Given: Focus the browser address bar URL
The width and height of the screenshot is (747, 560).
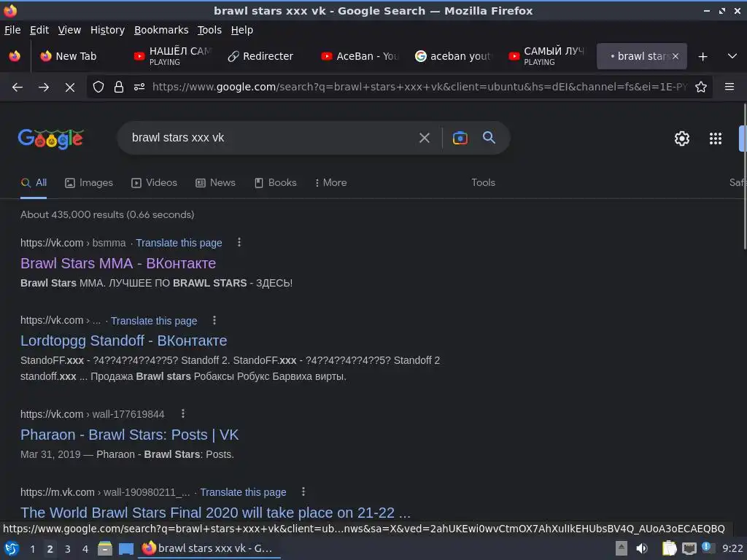Looking at the screenshot, I should coord(419,87).
